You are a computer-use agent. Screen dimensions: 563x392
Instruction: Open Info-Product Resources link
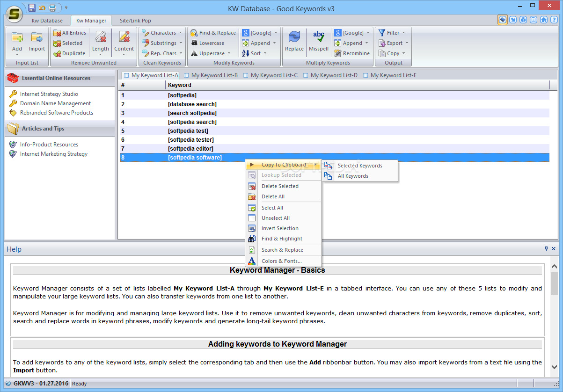[x=49, y=145]
